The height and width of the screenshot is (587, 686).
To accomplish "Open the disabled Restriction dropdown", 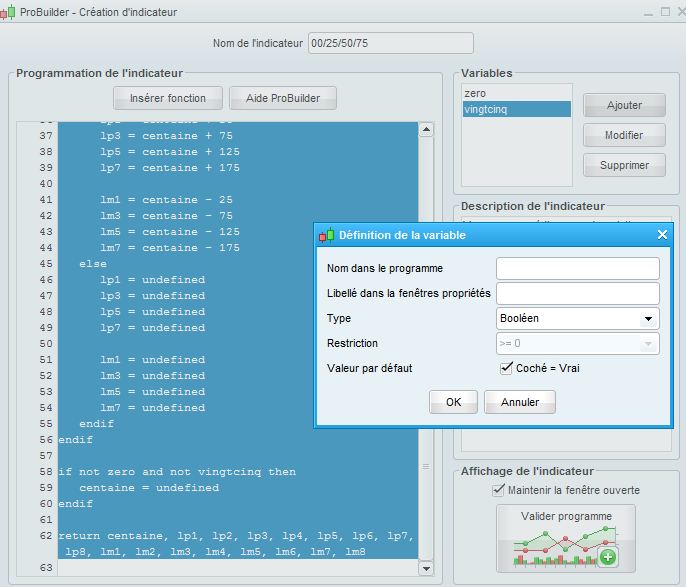I will 578,343.
